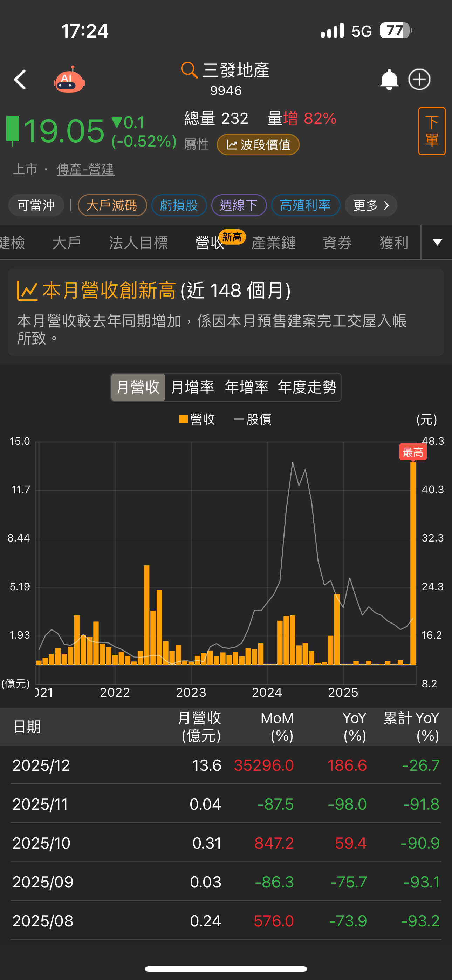Expand the tab list dropdown triangle
The height and width of the screenshot is (980, 452).
(x=437, y=242)
